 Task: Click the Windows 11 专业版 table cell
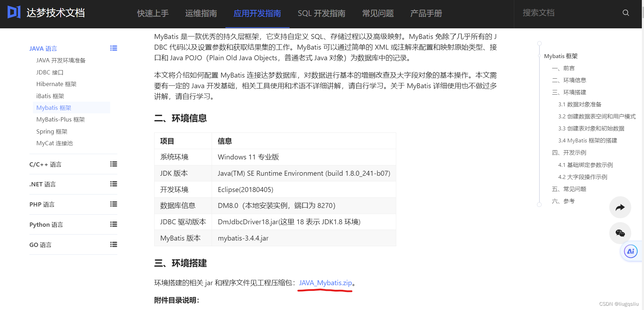click(x=304, y=157)
